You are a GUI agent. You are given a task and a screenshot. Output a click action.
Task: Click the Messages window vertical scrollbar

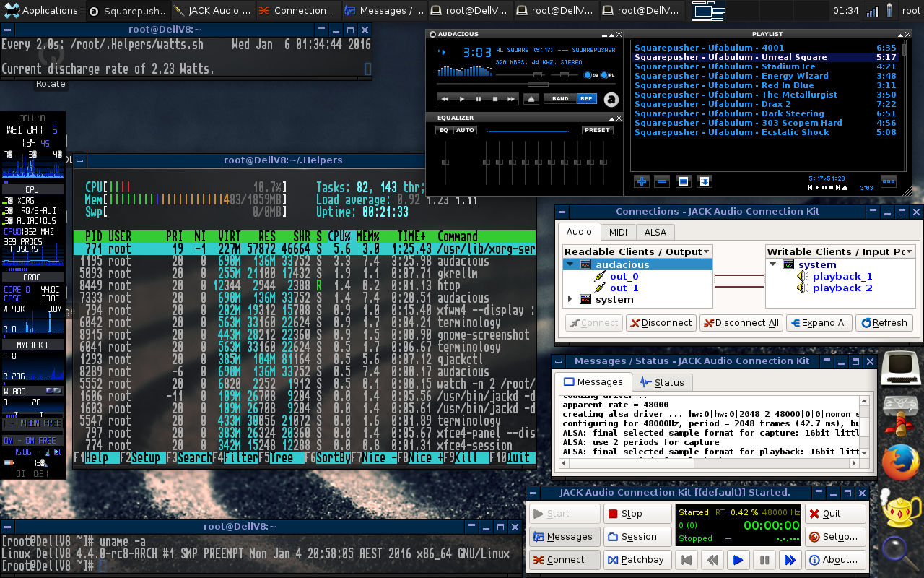click(x=865, y=427)
